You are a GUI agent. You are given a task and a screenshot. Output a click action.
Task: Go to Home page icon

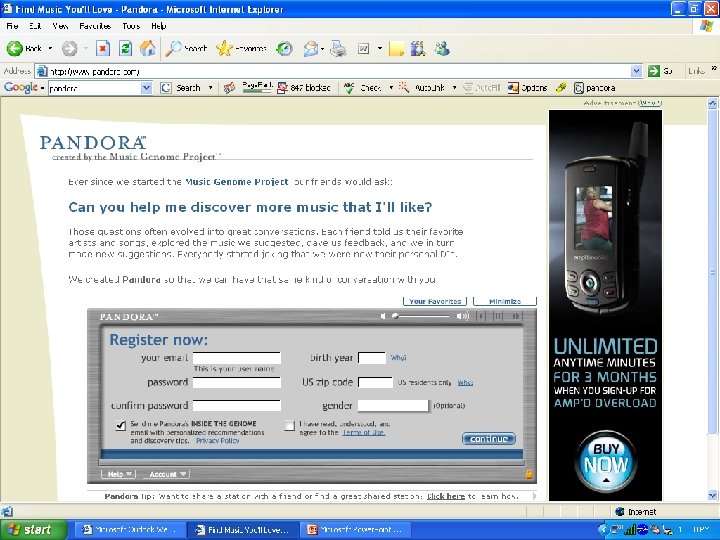147,48
